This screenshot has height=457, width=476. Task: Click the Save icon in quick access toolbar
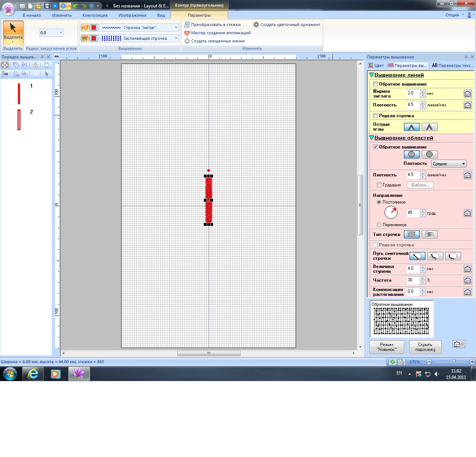pyautogui.click(x=47, y=6)
